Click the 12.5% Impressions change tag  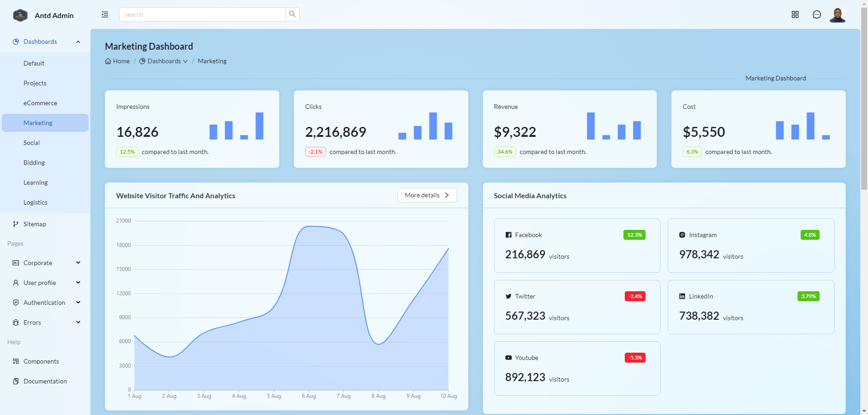[x=127, y=152]
